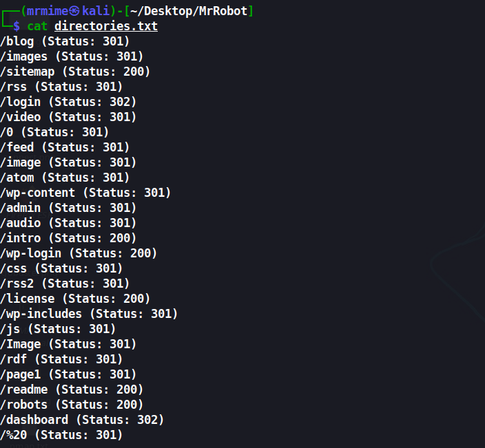
Task: Click the mrmime username in prompt
Action: [48, 11]
